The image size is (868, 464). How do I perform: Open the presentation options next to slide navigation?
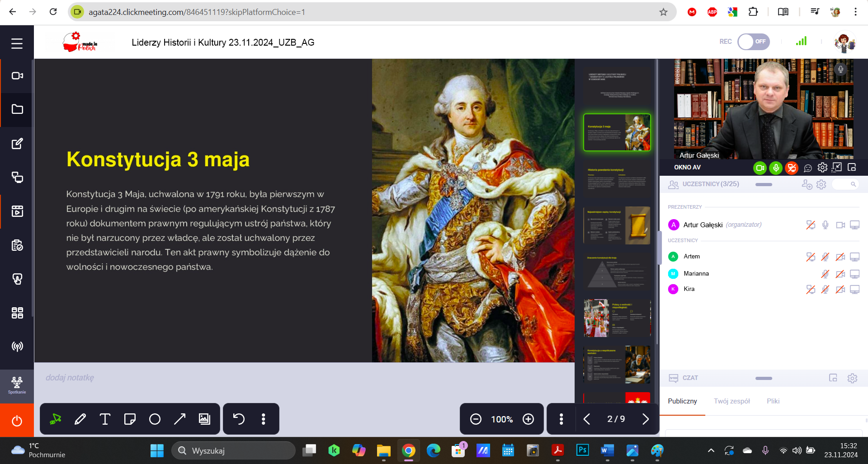click(561, 419)
